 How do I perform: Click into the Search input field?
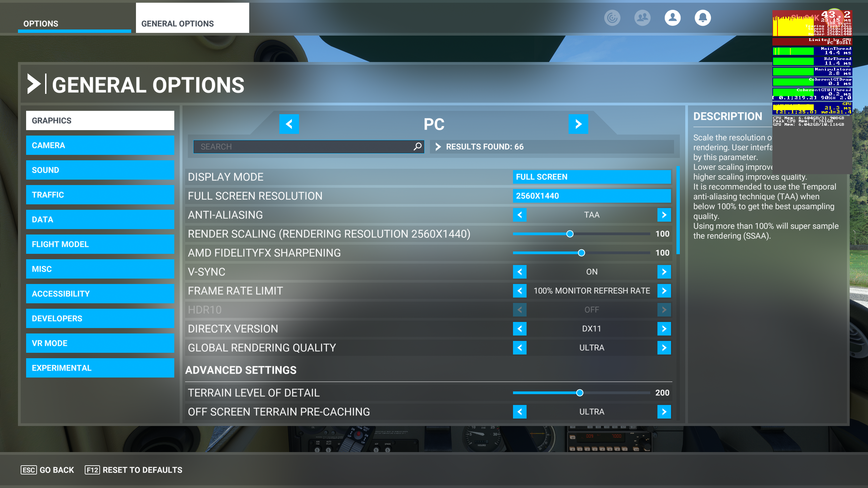[302, 147]
